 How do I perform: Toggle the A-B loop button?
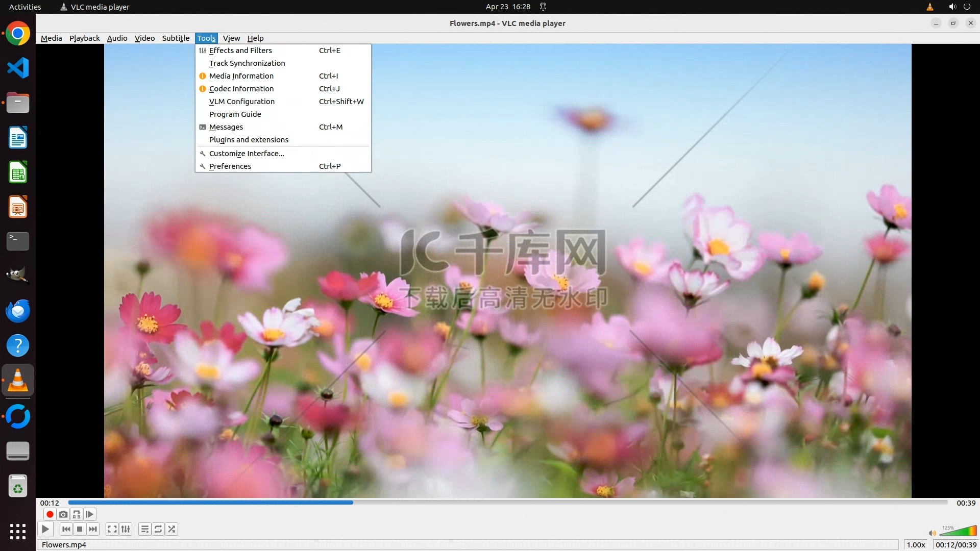(77, 514)
